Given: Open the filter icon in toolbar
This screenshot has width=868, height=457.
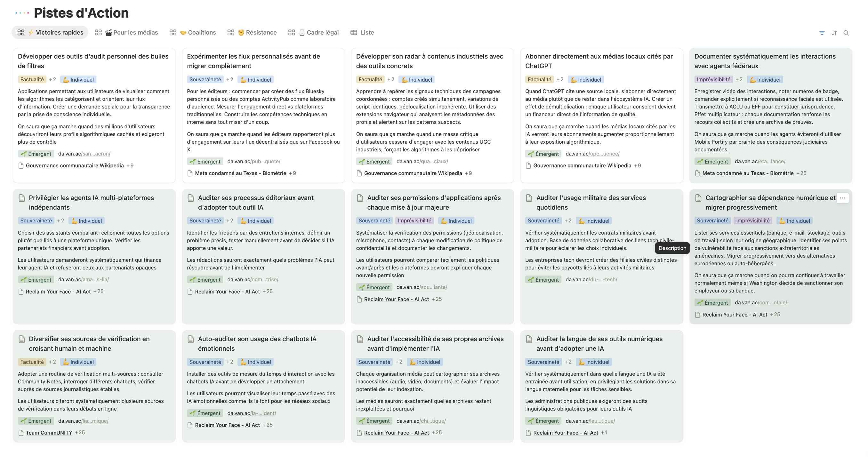Looking at the screenshot, I should (x=822, y=33).
